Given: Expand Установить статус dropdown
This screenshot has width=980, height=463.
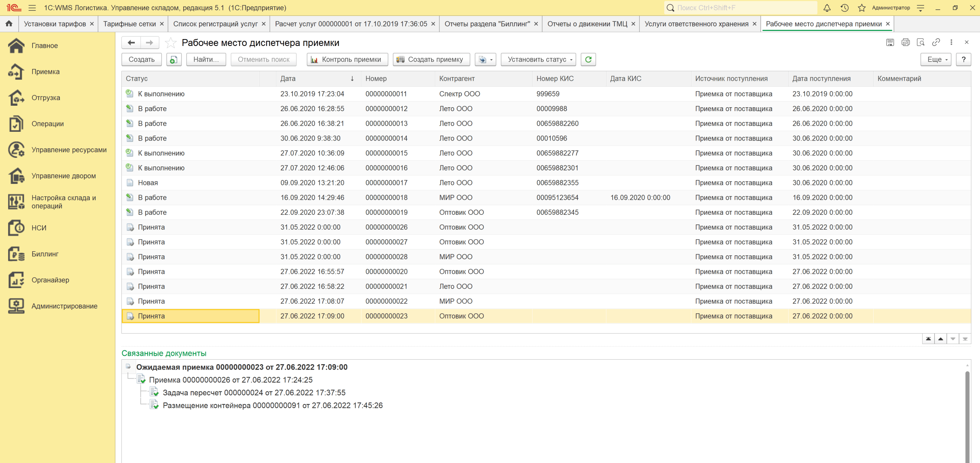Looking at the screenshot, I should [538, 59].
